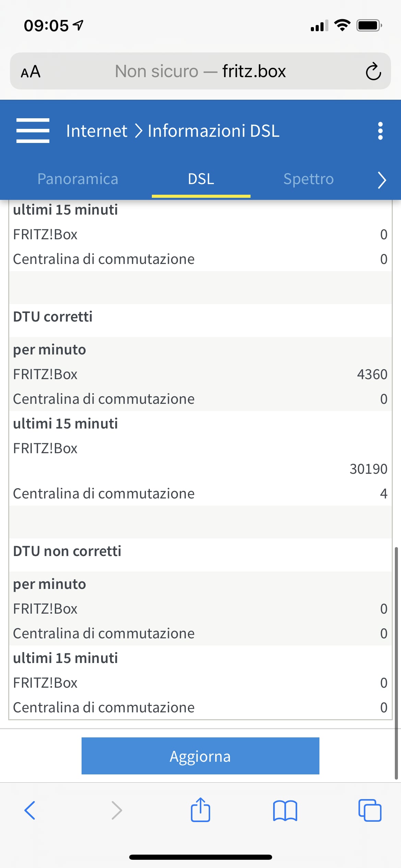Open the Safari share sheet
This screenshot has height=868, width=401.
pos(200,810)
